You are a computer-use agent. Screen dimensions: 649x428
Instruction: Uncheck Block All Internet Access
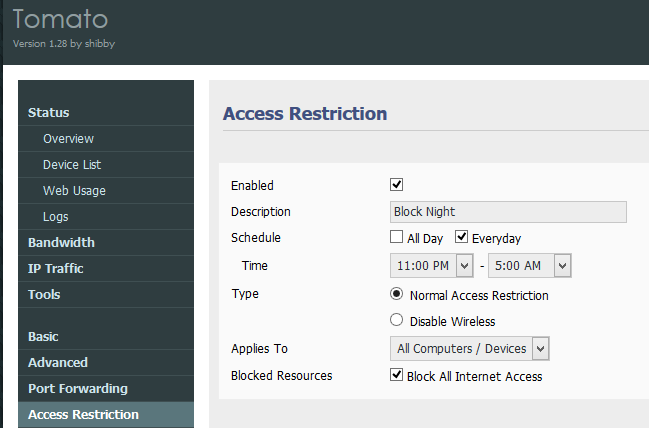click(396, 375)
